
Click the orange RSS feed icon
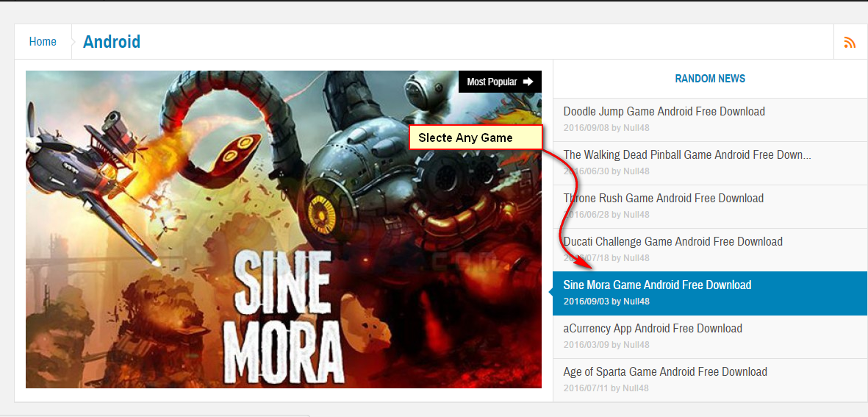coord(849,42)
